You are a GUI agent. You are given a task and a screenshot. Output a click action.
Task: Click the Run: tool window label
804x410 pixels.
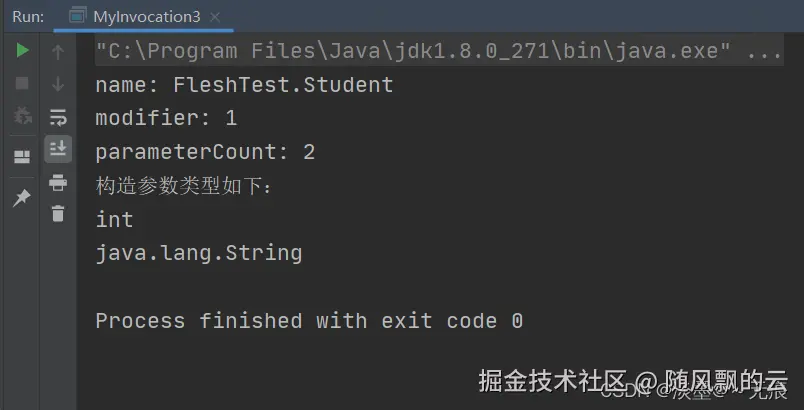point(28,17)
